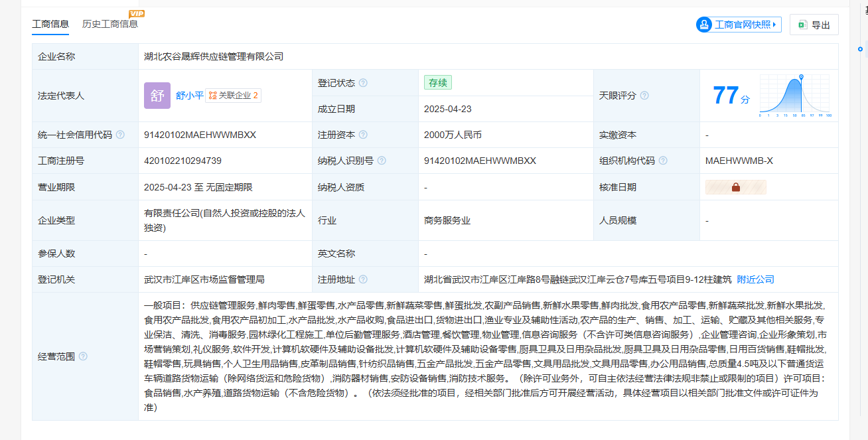Click the 77分 score distribution chart
Image resolution: width=868 pixels, height=440 pixels.
click(x=795, y=96)
